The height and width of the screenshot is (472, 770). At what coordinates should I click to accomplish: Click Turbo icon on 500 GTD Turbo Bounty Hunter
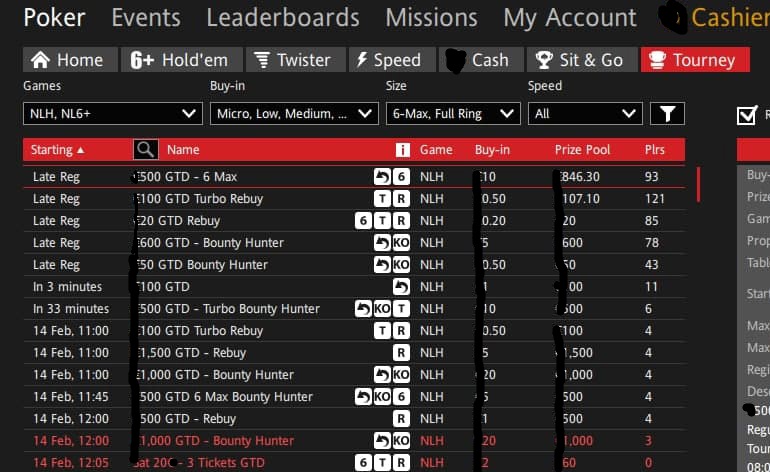[x=401, y=308]
